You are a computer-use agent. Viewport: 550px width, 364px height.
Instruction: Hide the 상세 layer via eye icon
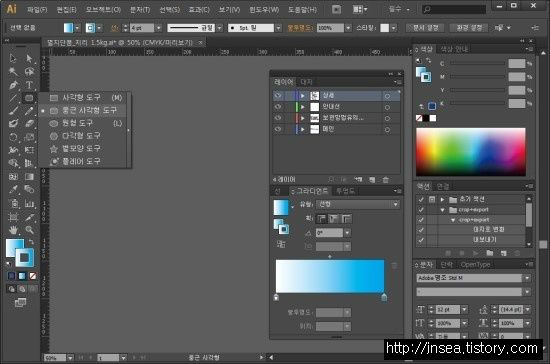tap(278, 95)
